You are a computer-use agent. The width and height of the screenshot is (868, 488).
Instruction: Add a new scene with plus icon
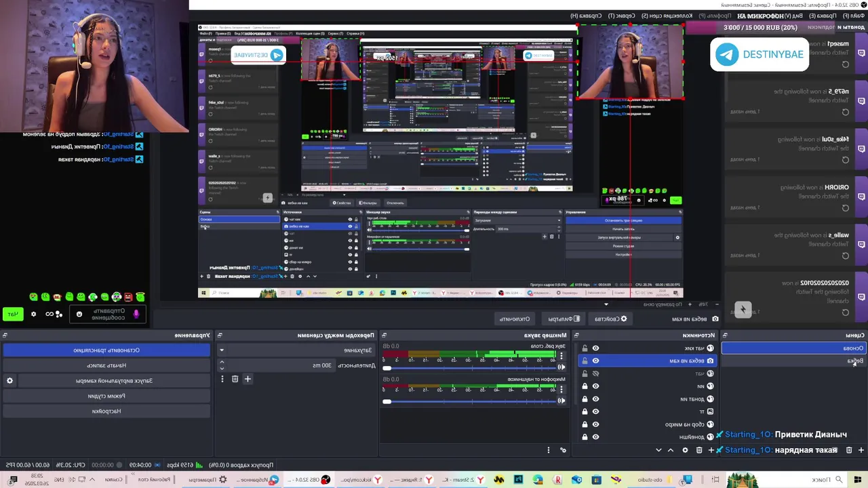861,450
